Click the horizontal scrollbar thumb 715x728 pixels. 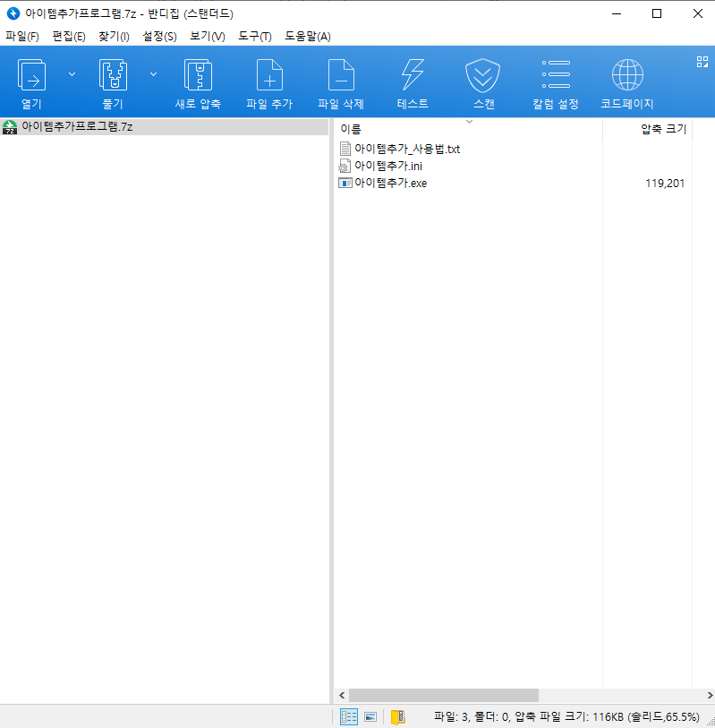point(444,695)
